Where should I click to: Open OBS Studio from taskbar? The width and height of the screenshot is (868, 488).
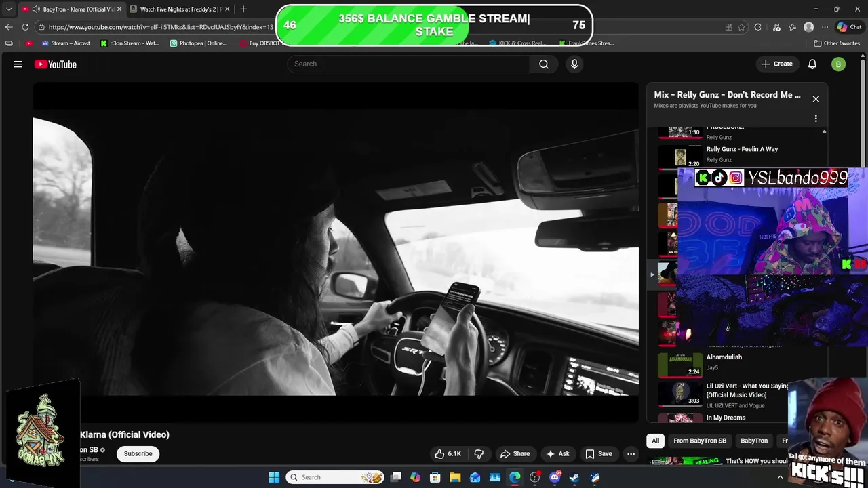pyautogui.click(x=535, y=477)
